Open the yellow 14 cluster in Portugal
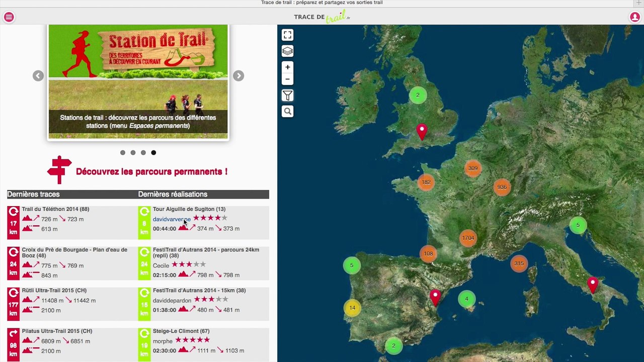Screen dimensions: 644x362 (352, 308)
